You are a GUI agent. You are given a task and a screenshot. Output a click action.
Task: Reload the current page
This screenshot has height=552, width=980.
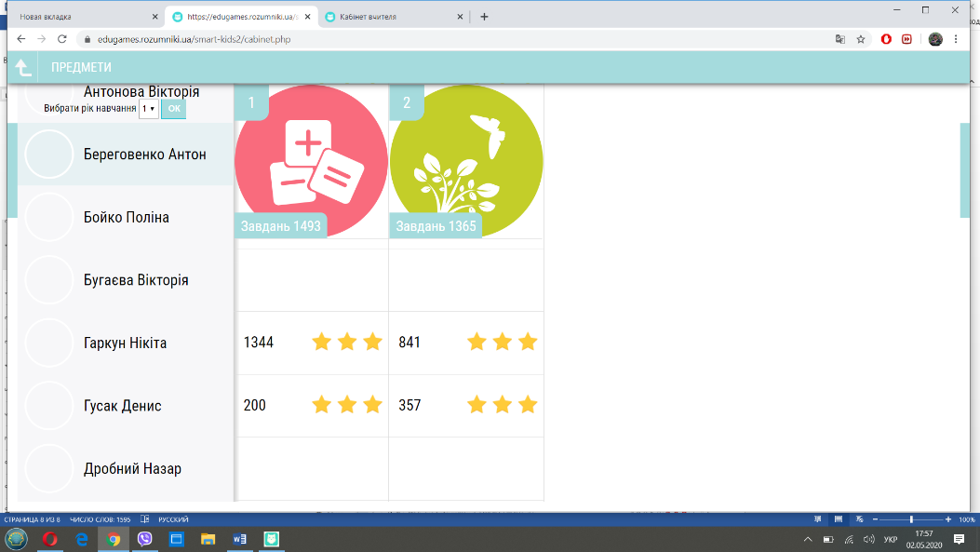click(x=61, y=39)
